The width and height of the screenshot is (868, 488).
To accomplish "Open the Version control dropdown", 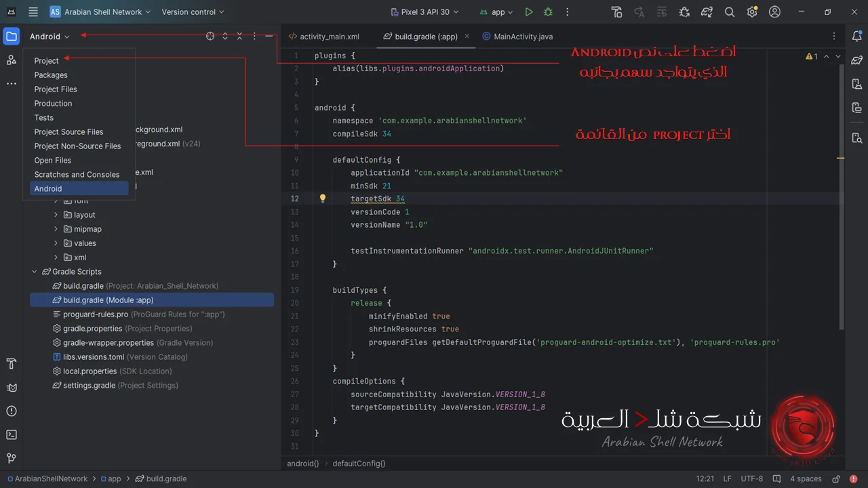I will click(193, 12).
